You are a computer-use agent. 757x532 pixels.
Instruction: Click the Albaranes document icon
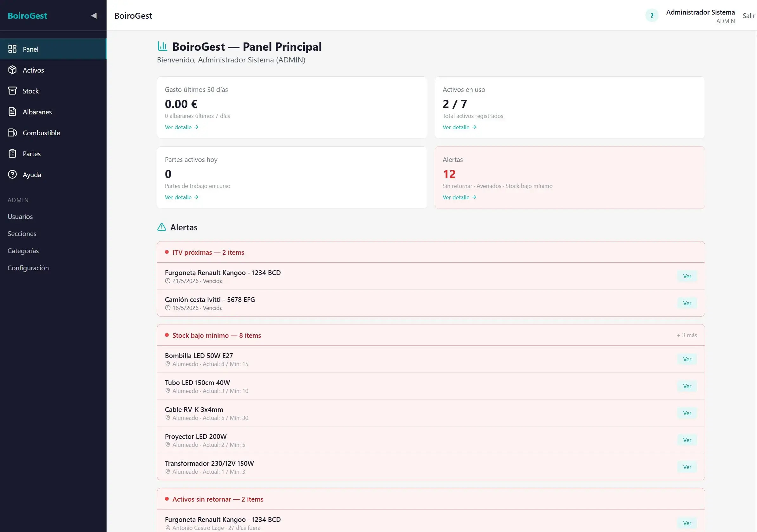[x=12, y=112]
